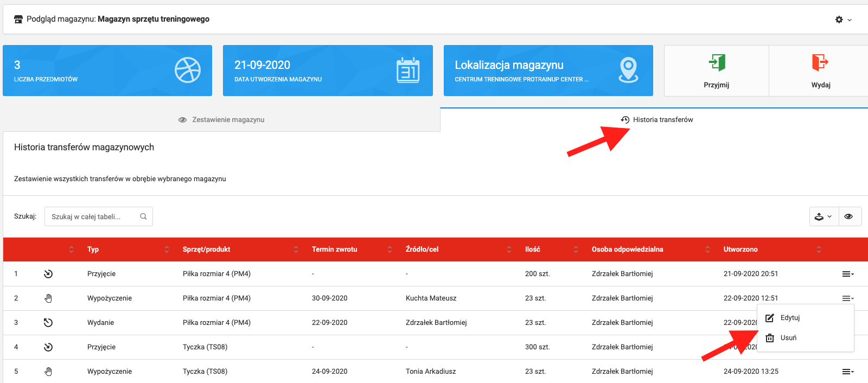Click the hand icon in row 2
868x383 pixels.
(x=48, y=298)
